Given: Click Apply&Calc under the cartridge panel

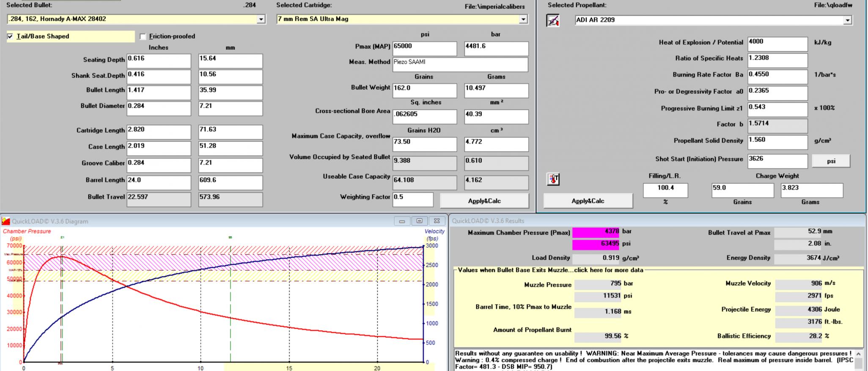Looking at the screenshot, I should [x=484, y=201].
